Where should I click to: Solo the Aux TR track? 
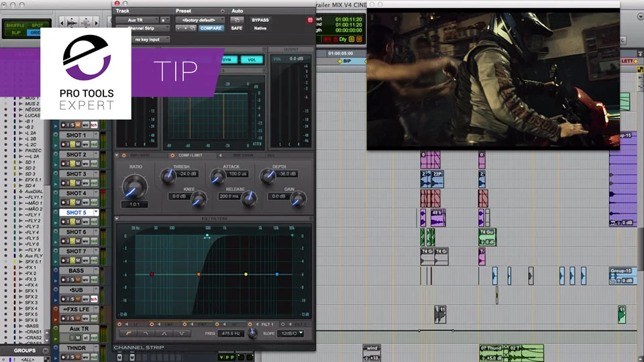72,338
